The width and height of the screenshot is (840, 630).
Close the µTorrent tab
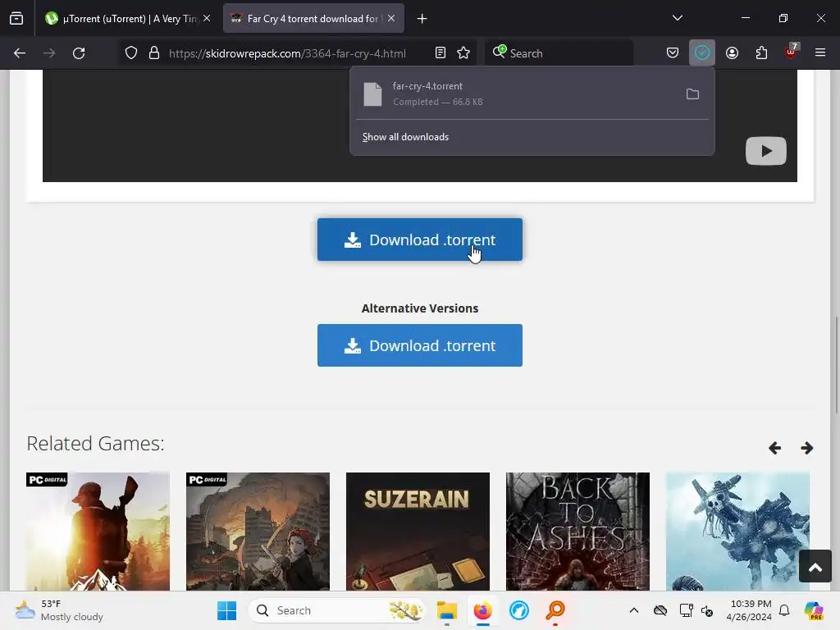point(207,18)
